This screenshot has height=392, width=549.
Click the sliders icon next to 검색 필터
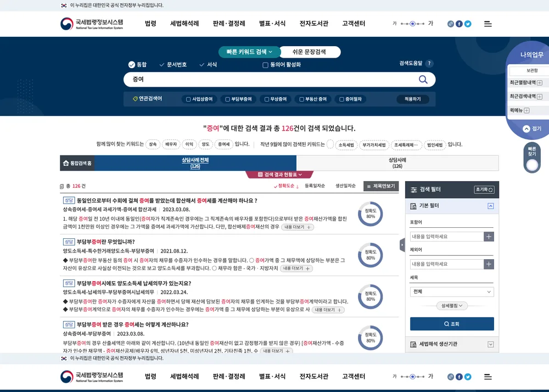pos(414,190)
